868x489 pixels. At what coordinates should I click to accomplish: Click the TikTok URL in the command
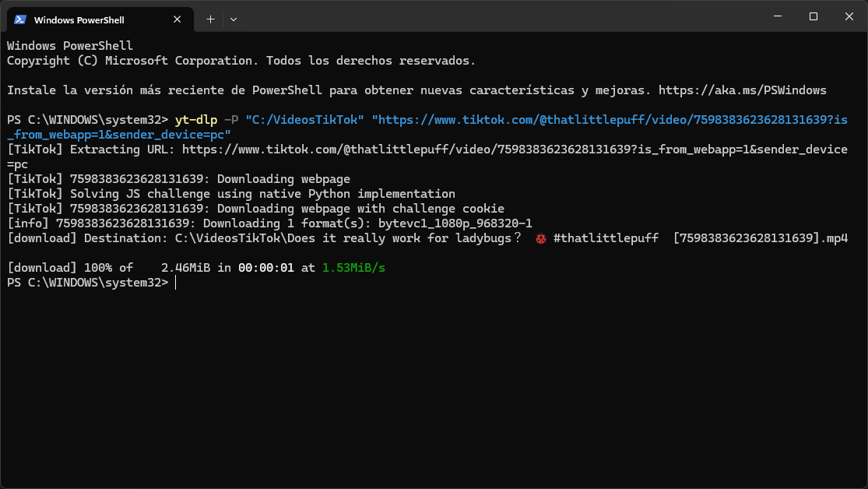pos(427,128)
